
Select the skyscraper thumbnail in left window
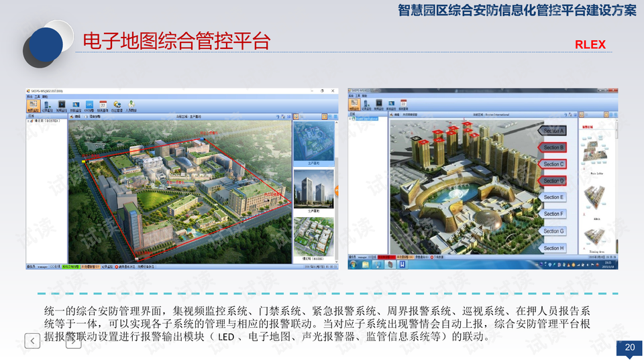point(313,188)
